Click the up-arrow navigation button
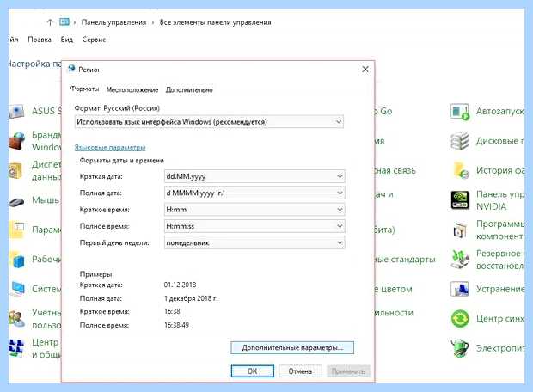This screenshot has height=392, width=533. pos(50,22)
